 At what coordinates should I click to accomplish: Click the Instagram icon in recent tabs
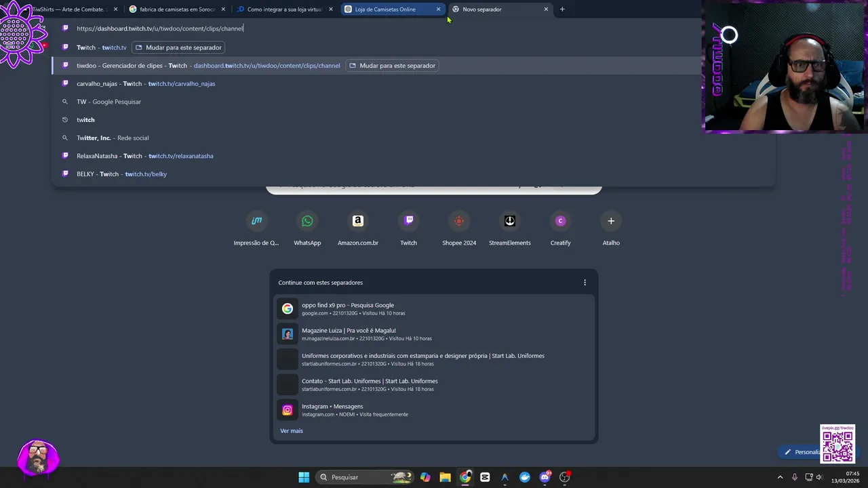[x=288, y=410]
